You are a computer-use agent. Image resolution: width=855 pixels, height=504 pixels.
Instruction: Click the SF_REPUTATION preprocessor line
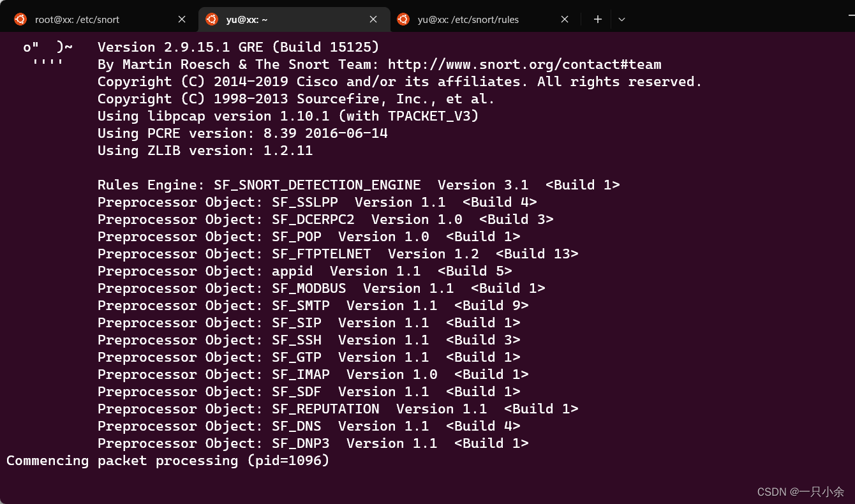pyautogui.click(x=338, y=409)
